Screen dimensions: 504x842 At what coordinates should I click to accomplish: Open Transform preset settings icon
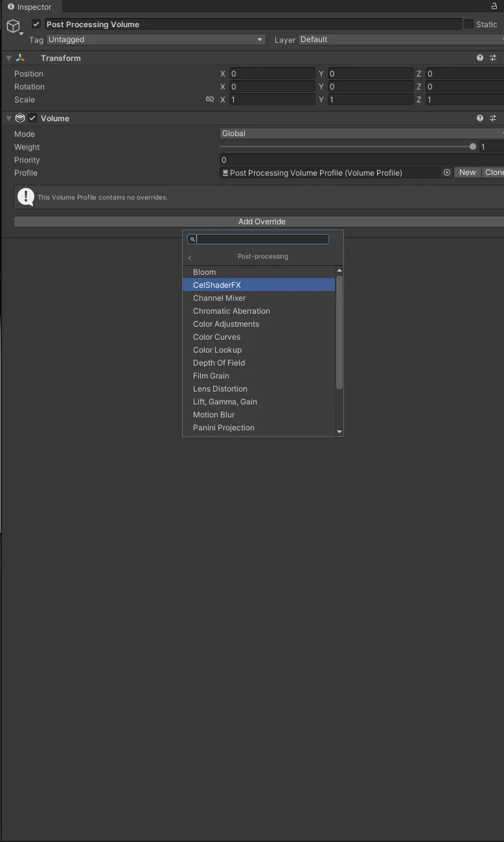coord(493,58)
